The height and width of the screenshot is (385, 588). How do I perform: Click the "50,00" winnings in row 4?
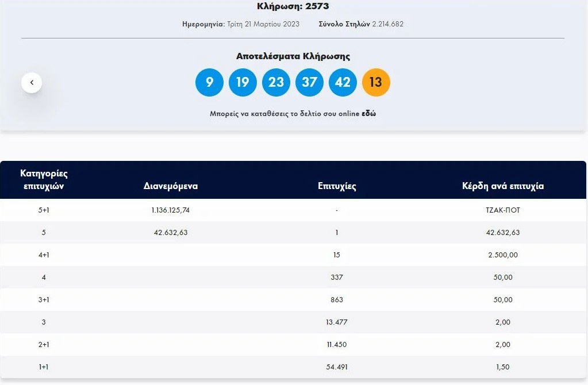503,278
